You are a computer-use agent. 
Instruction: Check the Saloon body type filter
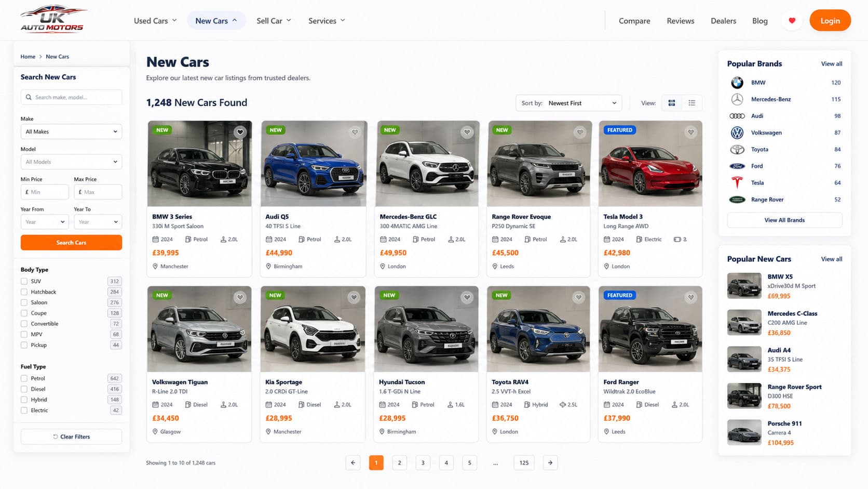coord(24,302)
